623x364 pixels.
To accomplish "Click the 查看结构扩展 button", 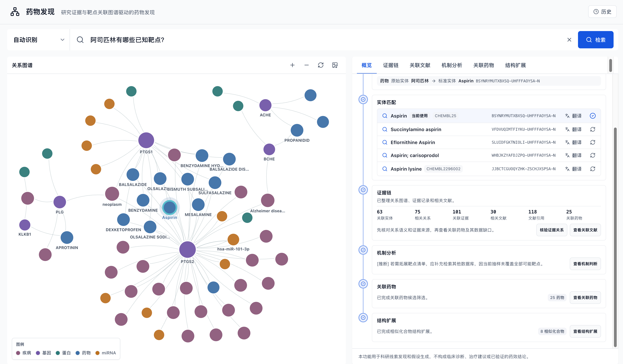I will click(585, 331).
